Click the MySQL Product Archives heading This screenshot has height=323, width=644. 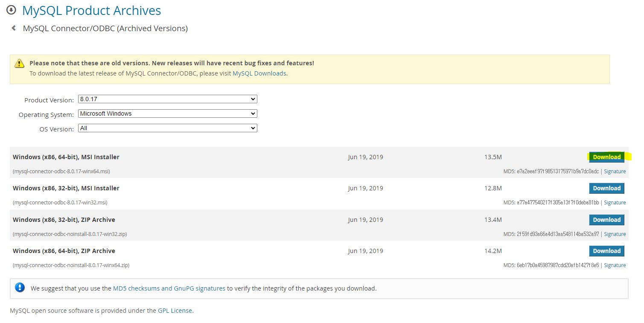[x=92, y=10]
